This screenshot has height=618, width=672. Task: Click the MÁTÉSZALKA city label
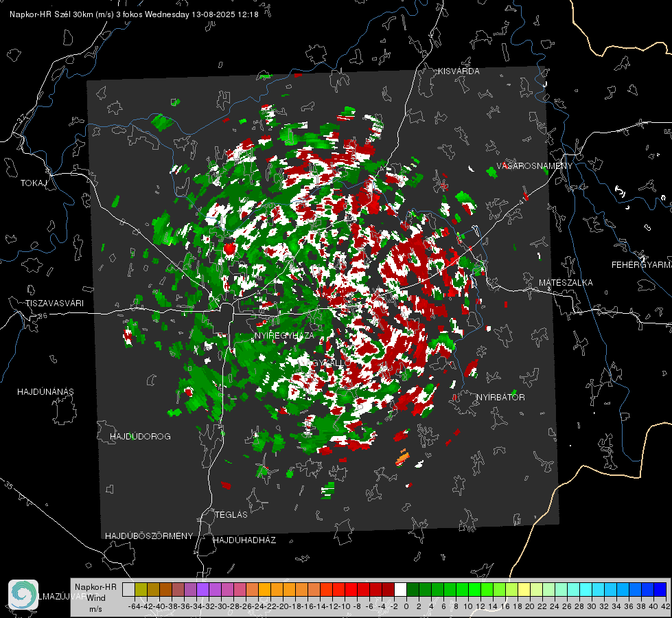[566, 283]
